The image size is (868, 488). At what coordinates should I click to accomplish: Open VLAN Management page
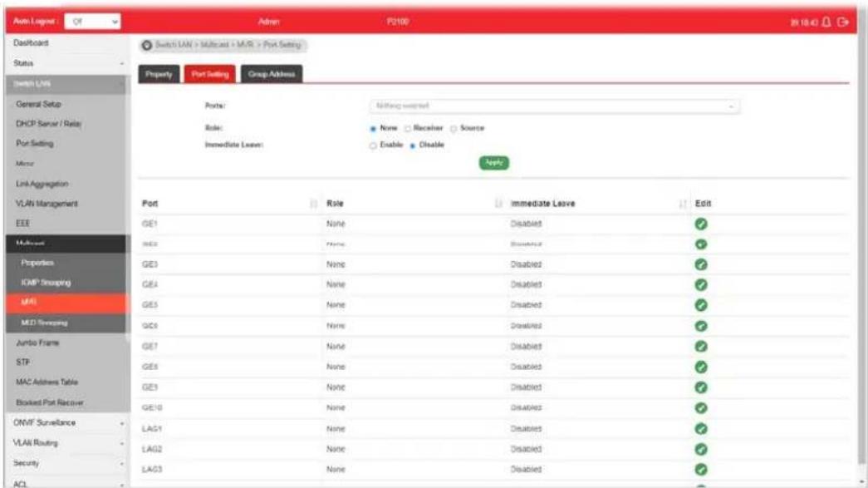(47, 204)
